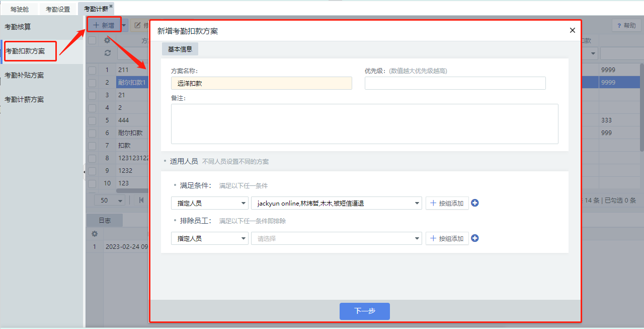The image size is (644, 329).
Task: Switch to the 日志 tab in lower panel
Action: point(105,220)
